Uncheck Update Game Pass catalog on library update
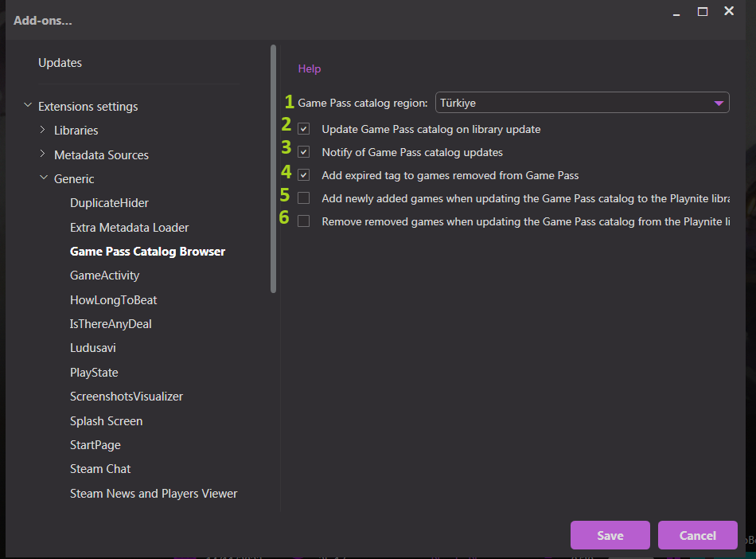Viewport: 756px width, 559px height. 304,129
